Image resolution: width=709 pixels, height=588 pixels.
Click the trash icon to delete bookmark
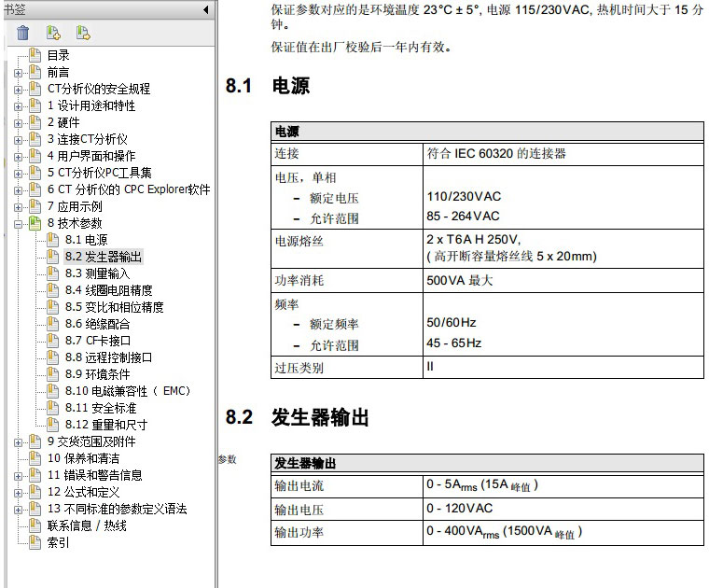tap(23, 34)
